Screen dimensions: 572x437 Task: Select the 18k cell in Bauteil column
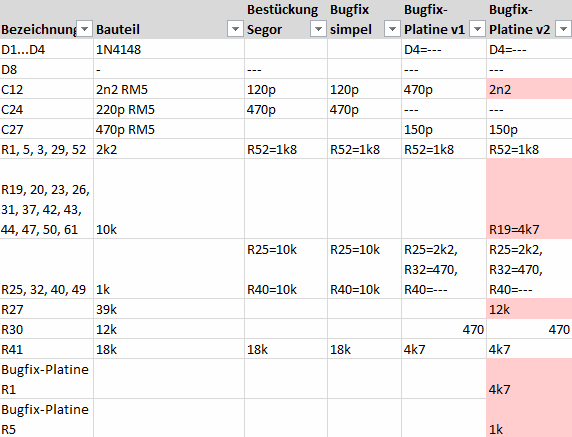[169, 349]
